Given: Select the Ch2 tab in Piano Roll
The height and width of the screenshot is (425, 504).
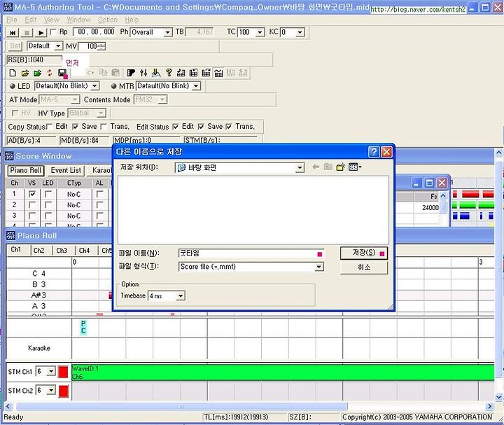Looking at the screenshot, I should [x=39, y=251].
